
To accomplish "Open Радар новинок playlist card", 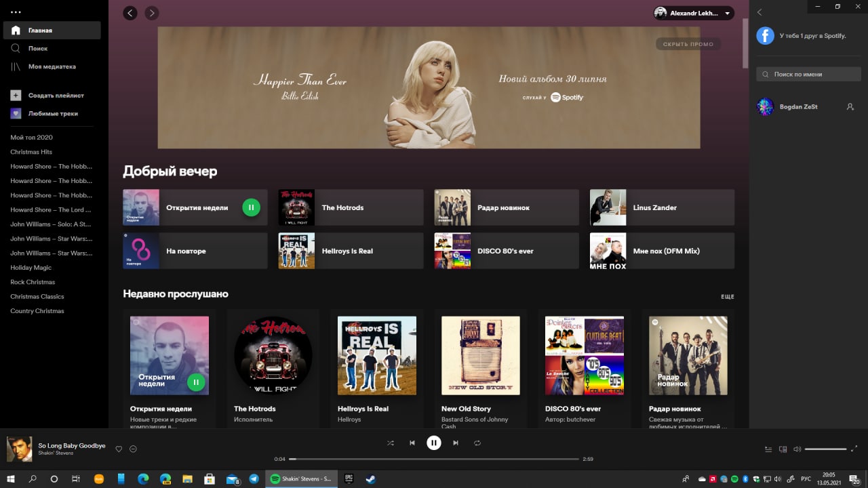I will (688, 368).
